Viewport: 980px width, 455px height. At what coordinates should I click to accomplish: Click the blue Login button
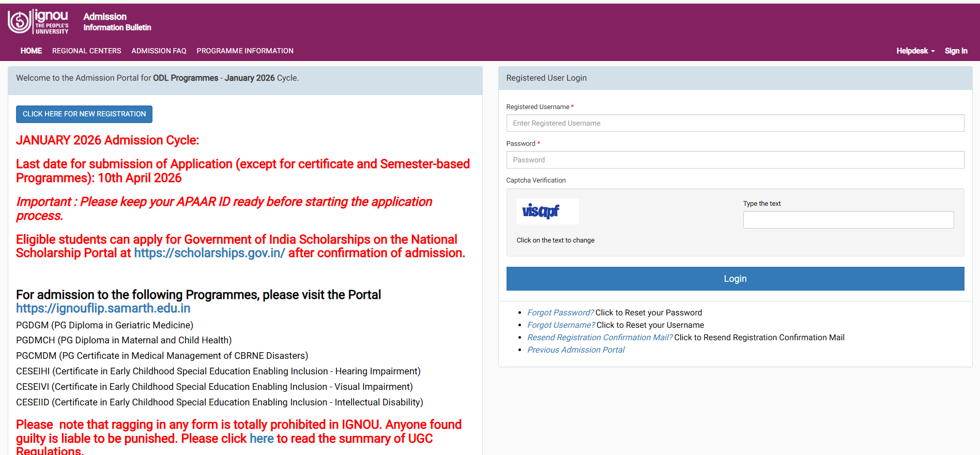point(735,279)
